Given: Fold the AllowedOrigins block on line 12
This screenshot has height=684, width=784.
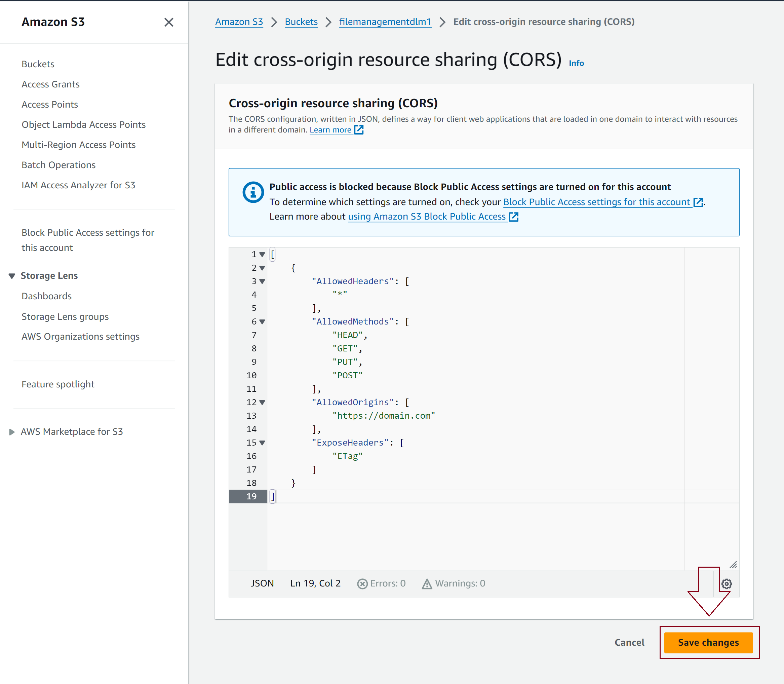Looking at the screenshot, I should point(262,402).
